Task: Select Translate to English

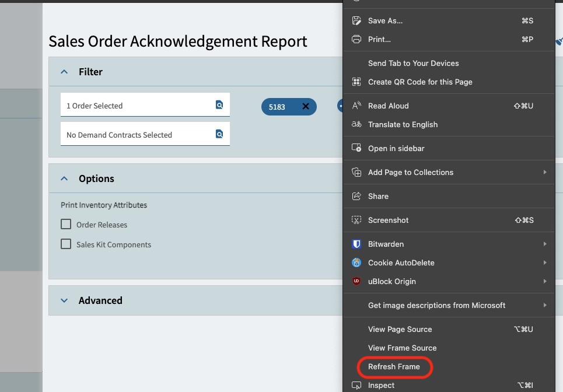Action: (x=403, y=124)
